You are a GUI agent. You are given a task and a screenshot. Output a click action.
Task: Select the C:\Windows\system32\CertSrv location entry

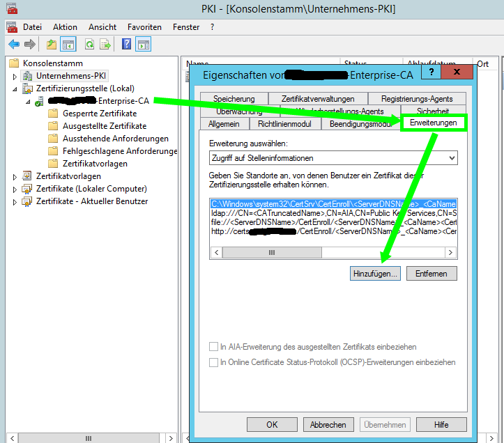point(334,204)
